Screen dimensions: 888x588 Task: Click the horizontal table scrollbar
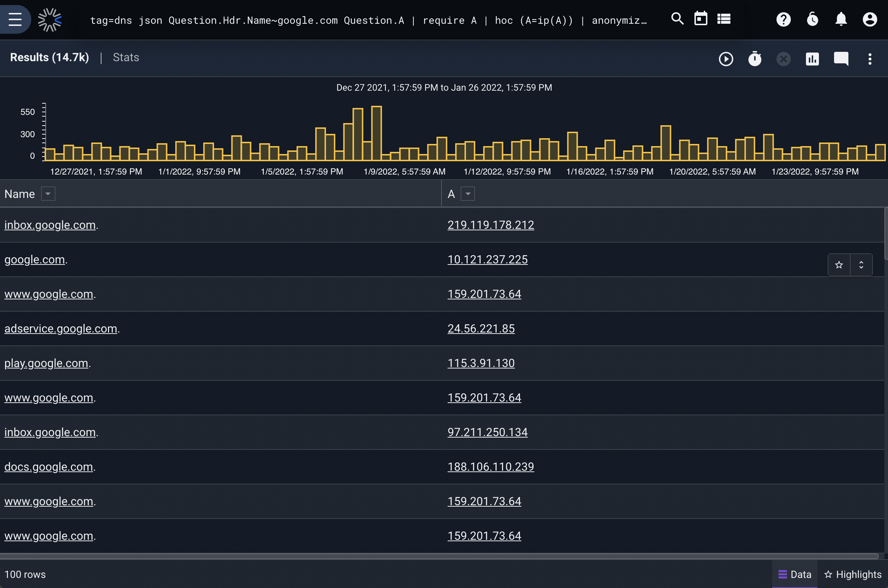coord(439,556)
